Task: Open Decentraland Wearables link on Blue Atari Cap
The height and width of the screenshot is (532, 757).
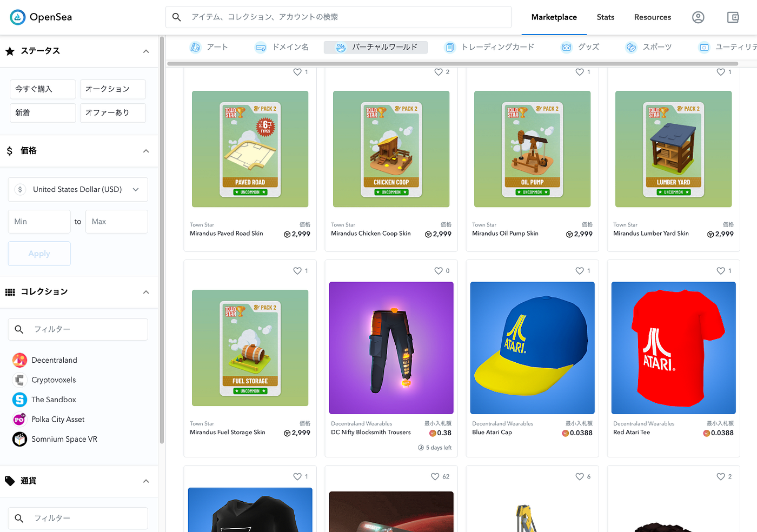Action: pyautogui.click(x=502, y=424)
